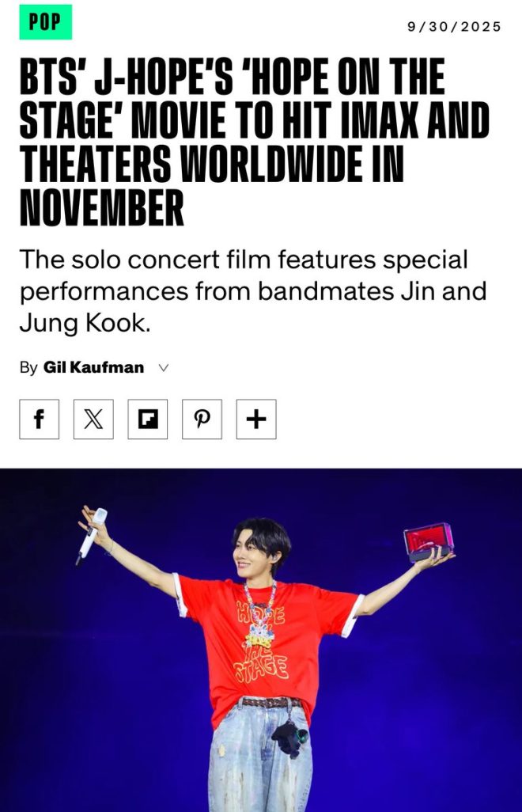The width and height of the screenshot is (522, 812).
Task: Open more sharing options with plus icon
Action: [256, 419]
